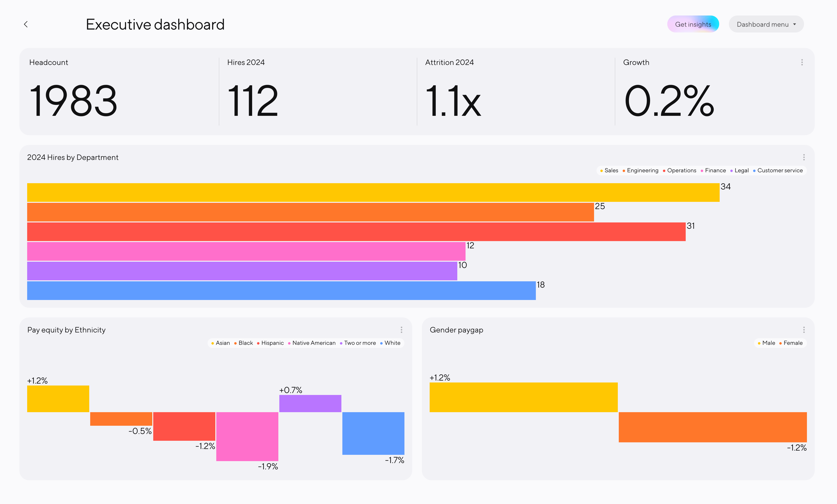Open the Dashboard menu dropdown
This screenshot has width=837, height=504.
tap(766, 24)
